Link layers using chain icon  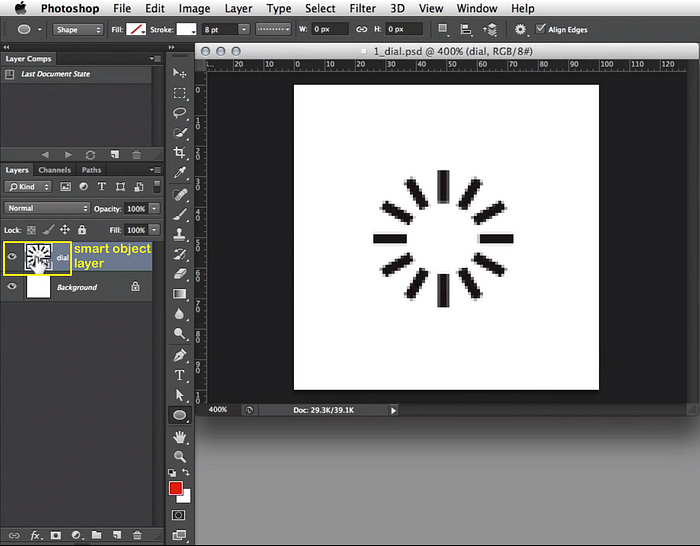(x=14, y=535)
